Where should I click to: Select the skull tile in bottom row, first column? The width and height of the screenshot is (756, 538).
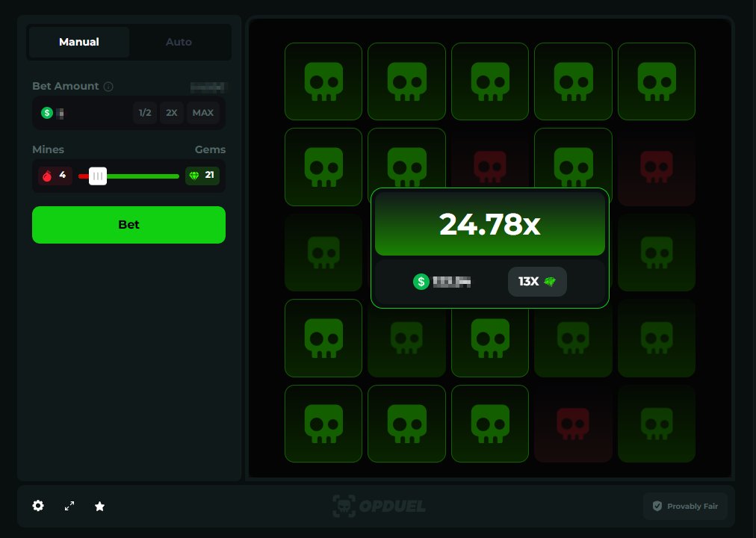pyautogui.click(x=323, y=424)
